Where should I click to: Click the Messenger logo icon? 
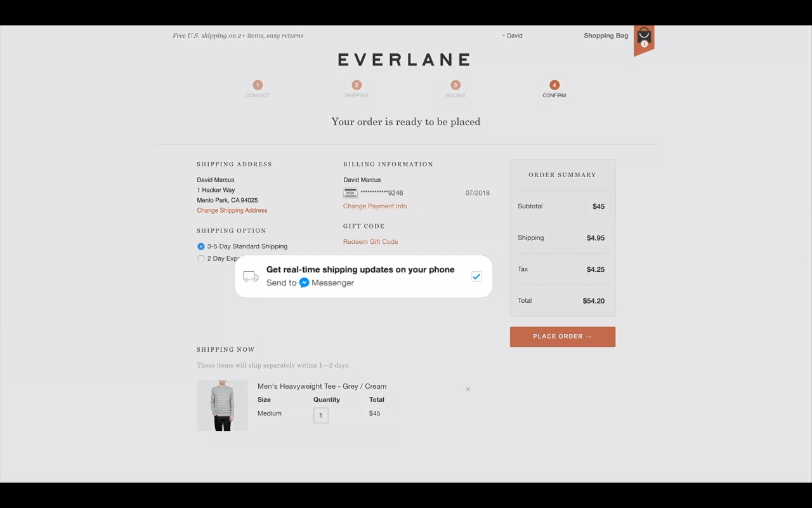[304, 283]
